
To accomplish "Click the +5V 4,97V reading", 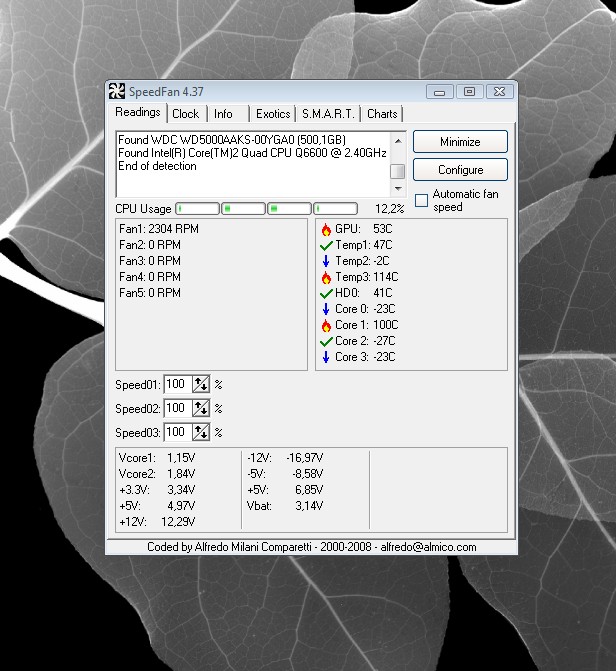I will point(157,506).
